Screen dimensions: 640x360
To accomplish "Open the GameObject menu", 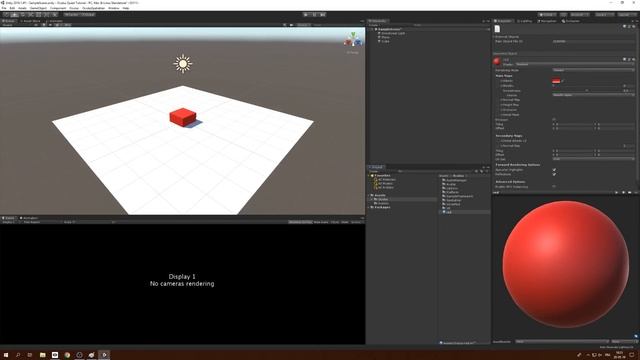I will (38, 8).
